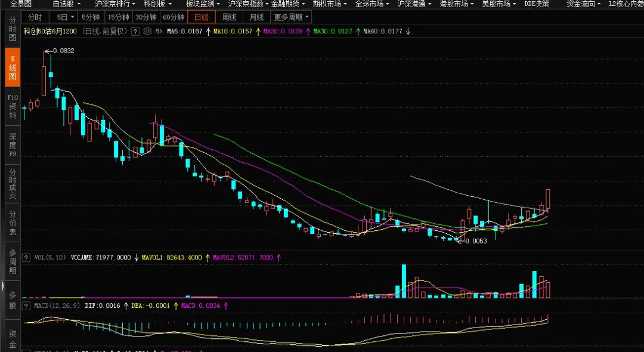Click the MA20:0.0129 indicator value

(283, 31)
